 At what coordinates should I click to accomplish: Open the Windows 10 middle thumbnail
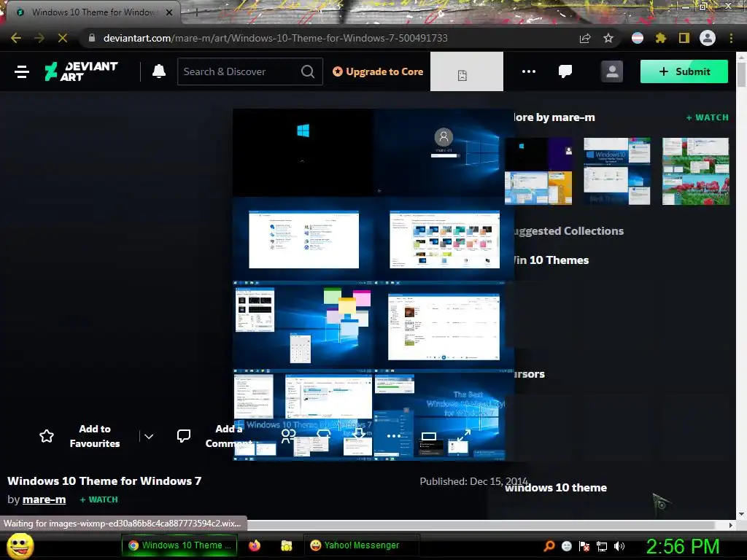[x=617, y=171]
